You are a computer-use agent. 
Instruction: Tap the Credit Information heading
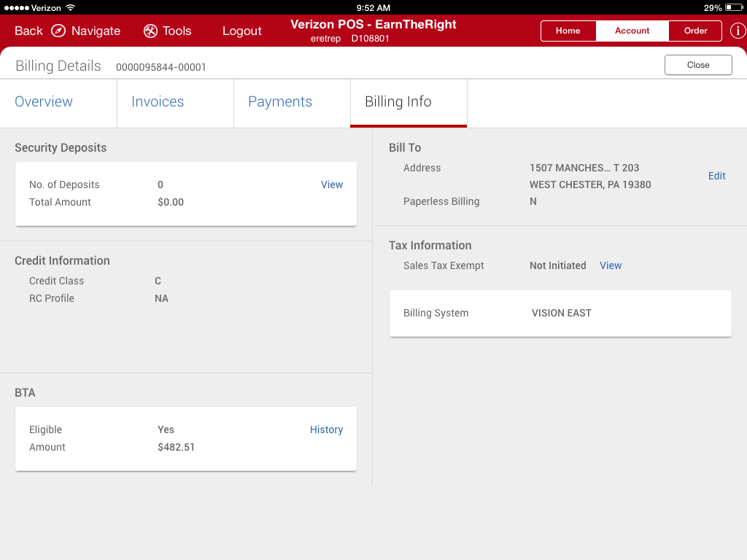pyautogui.click(x=62, y=260)
